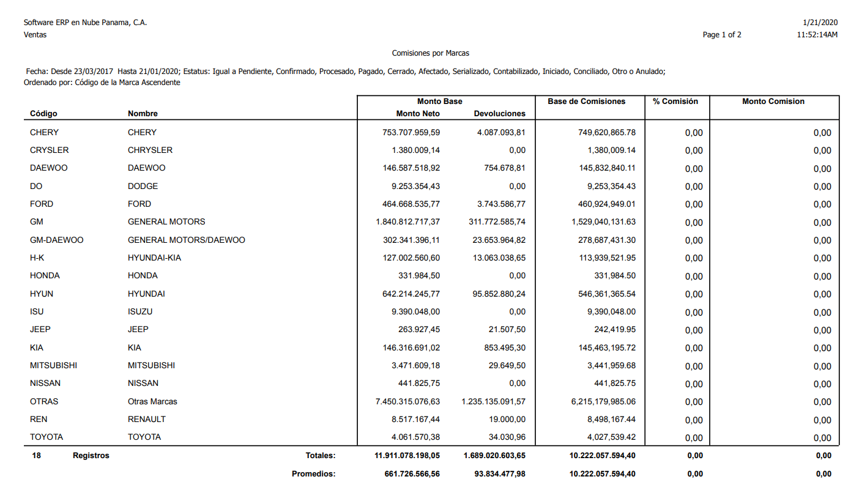This screenshot has height=504, width=851.
Task: Click Renault returns 19.000,00
Action: (x=507, y=420)
